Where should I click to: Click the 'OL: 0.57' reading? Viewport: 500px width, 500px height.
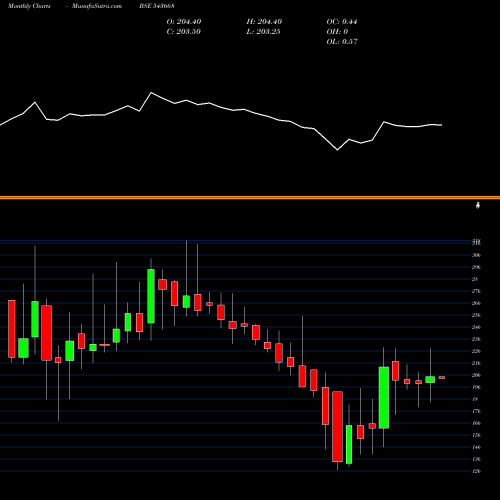(x=342, y=42)
